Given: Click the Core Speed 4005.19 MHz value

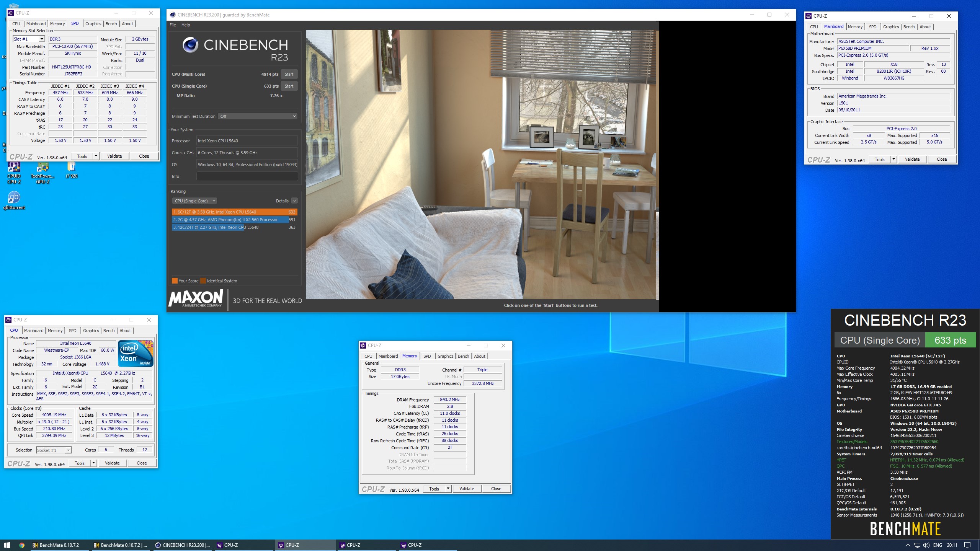Looking at the screenshot, I should click(x=54, y=415).
